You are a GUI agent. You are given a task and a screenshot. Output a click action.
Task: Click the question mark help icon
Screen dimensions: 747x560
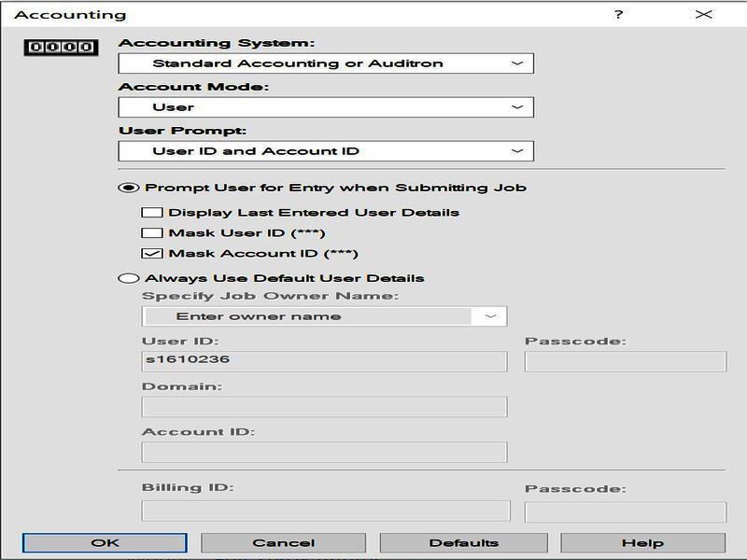(618, 14)
